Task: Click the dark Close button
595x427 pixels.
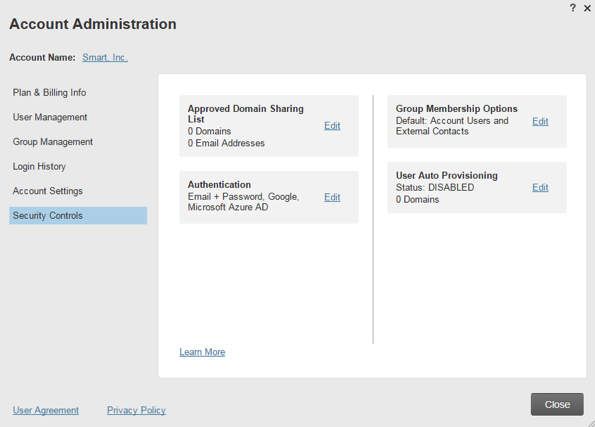Action: point(557,404)
